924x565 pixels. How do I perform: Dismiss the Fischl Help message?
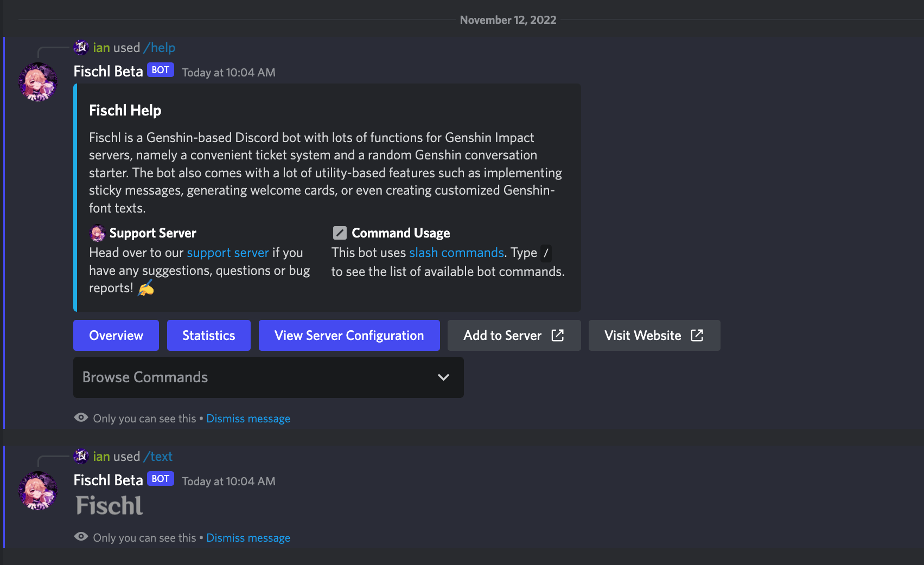(x=248, y=419)
